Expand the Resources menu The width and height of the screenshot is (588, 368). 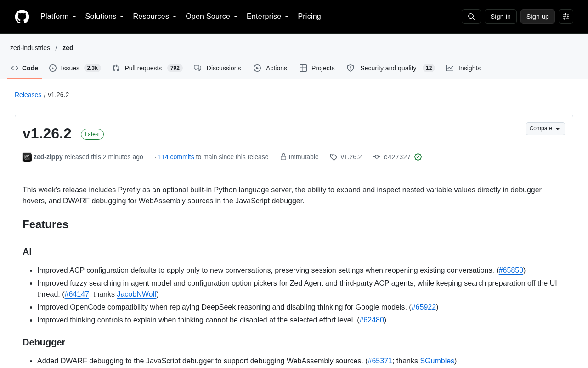tap(155, 17)
